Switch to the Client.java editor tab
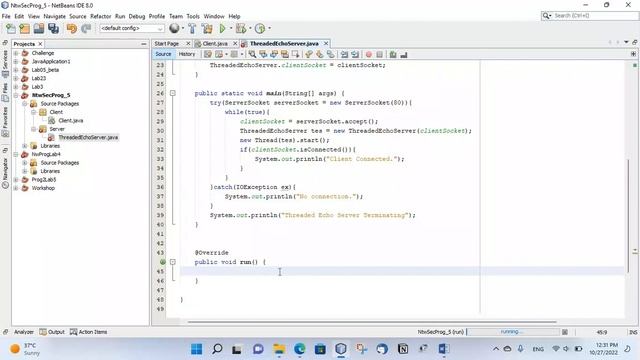This screenshot has height=360, width=640. pyautogui.click(x=215, y=44)
